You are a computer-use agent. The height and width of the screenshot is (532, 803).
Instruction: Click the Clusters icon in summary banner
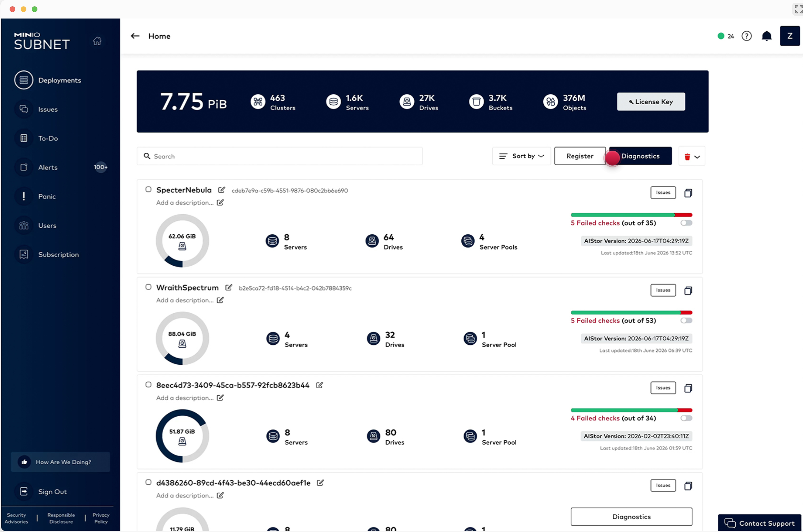tap(258, 102)
